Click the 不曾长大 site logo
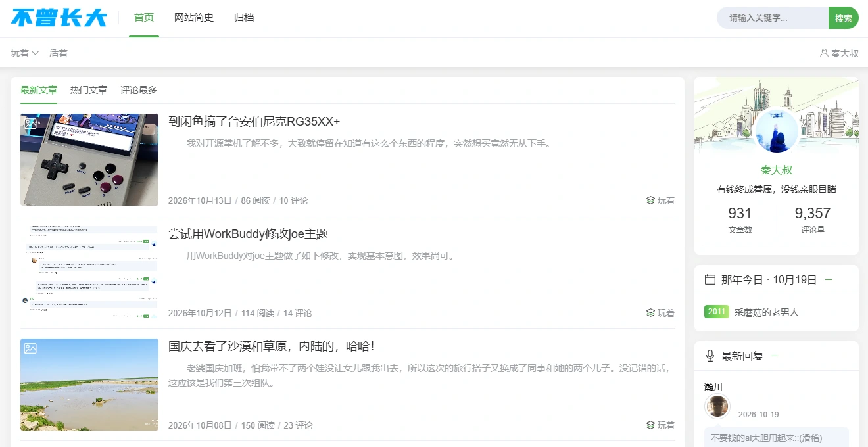 click(x=59, y=18)
